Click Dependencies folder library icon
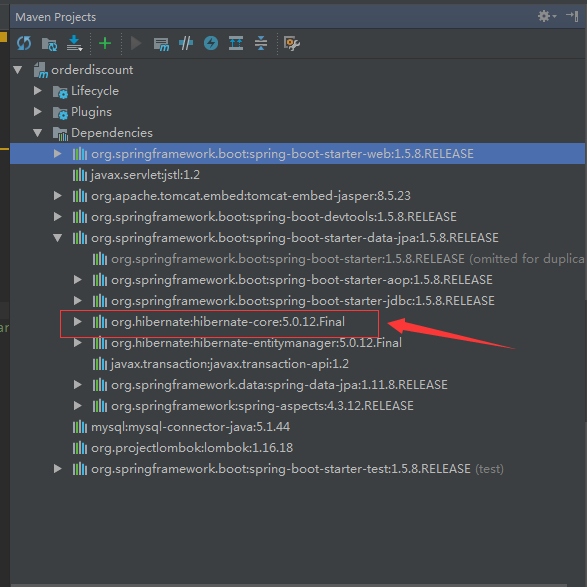The height and width of the screenshot is (587, 587). tap(60, 134)
